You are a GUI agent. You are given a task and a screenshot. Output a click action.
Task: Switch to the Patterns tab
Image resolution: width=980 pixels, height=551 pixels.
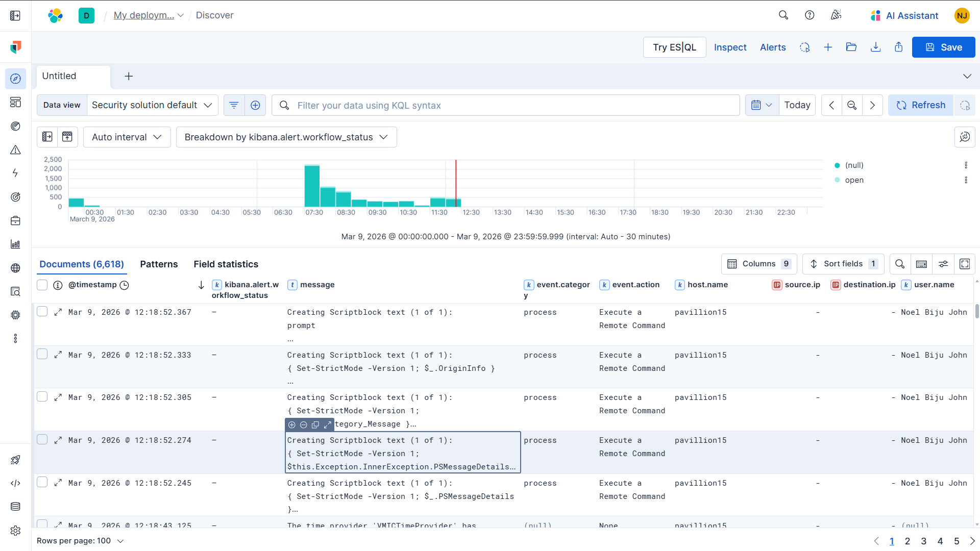click(x=159, y=264)
